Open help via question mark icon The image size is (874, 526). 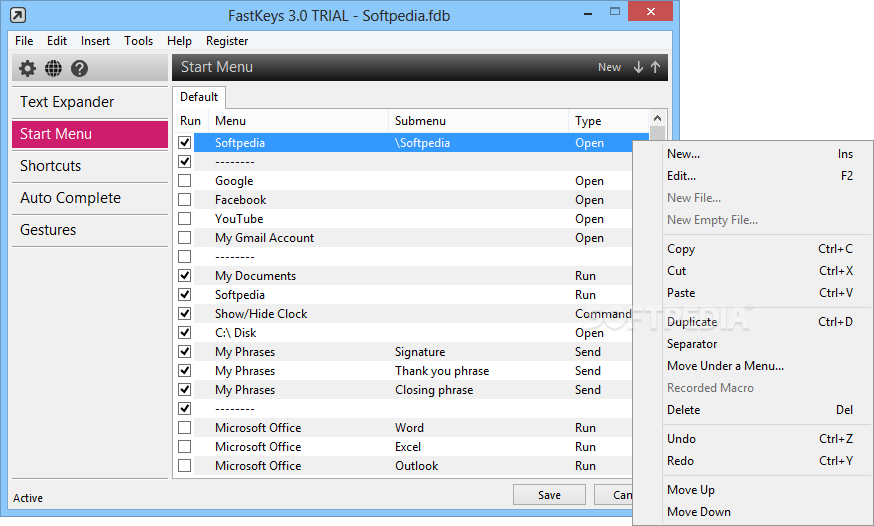point(79,69)
